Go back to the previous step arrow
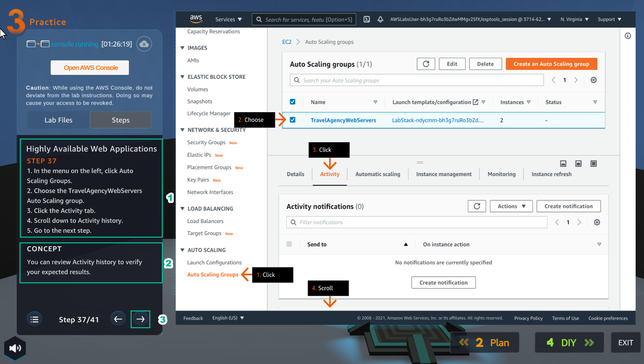 pyautogui.click(x=118, y=319)
